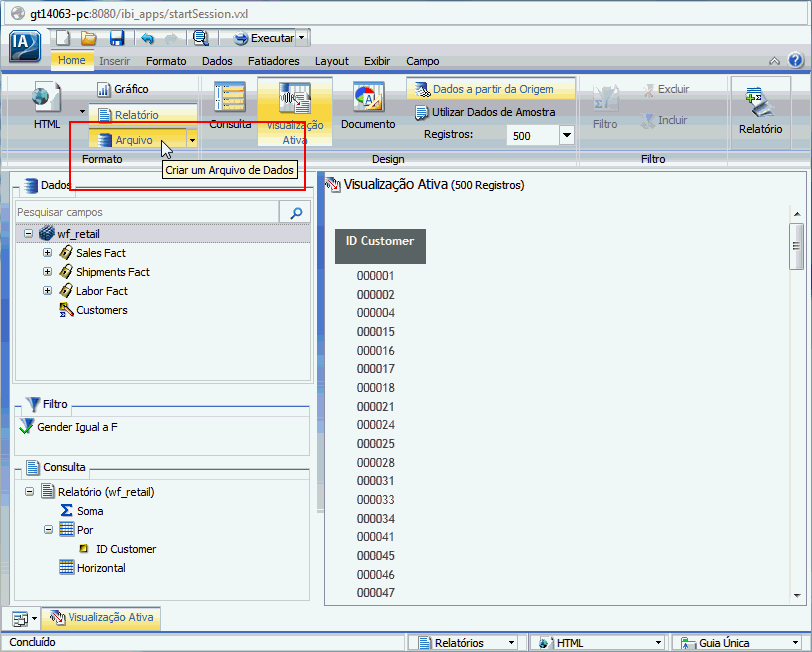Open the Layout ribbon tab
Viewport: 812px width, 652px height.
(331, 61)
